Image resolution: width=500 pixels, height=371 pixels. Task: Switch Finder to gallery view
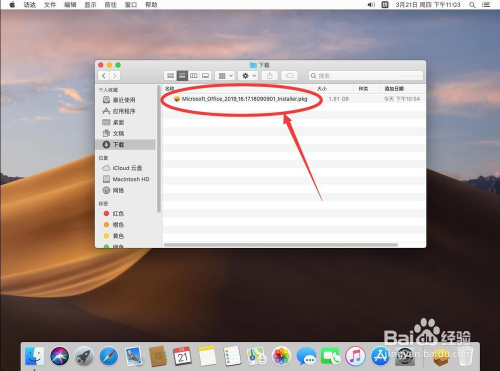[x=206, y=76]
